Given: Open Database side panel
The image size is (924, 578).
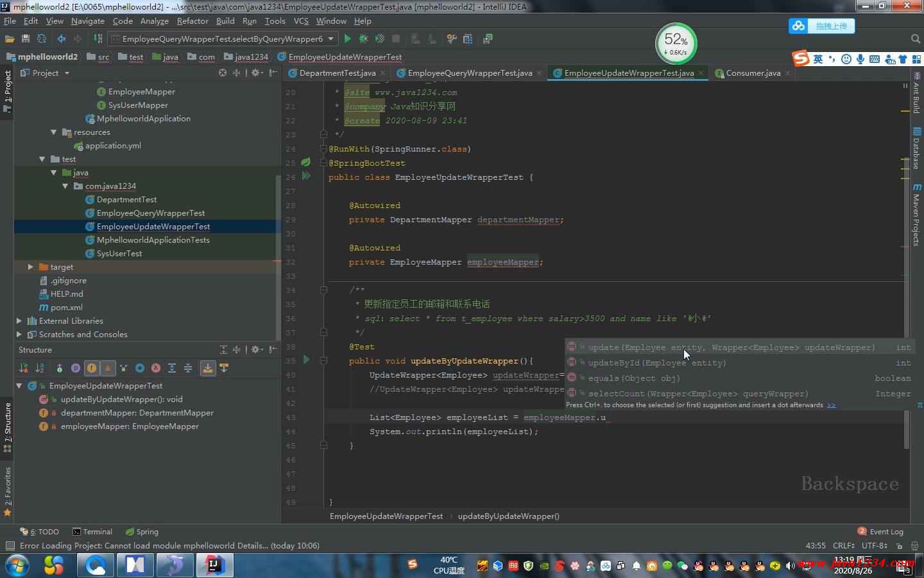Looking at the screenshot, I should pyautogui.click(x=916, y=148).
